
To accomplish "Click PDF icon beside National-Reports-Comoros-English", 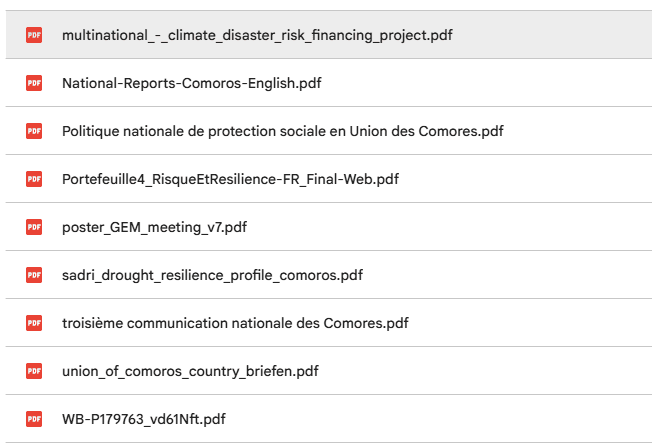I will 34,83.
